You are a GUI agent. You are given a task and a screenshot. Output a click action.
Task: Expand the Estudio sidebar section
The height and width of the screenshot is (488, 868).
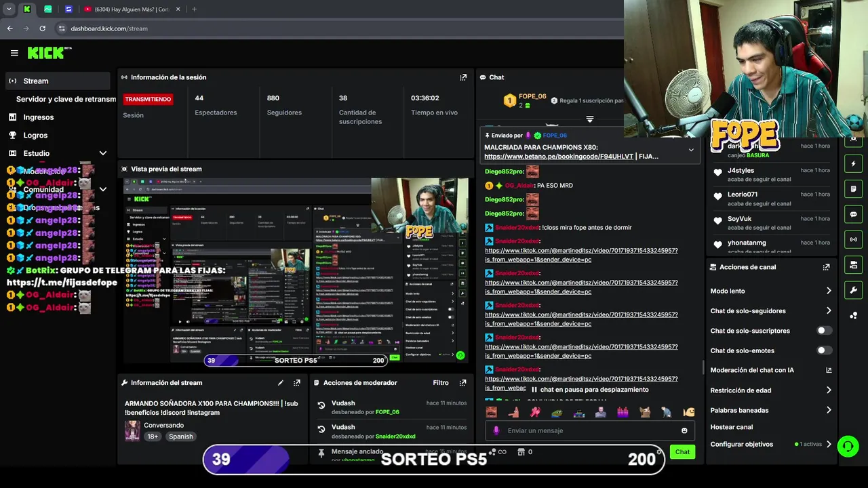coord(102,153)
